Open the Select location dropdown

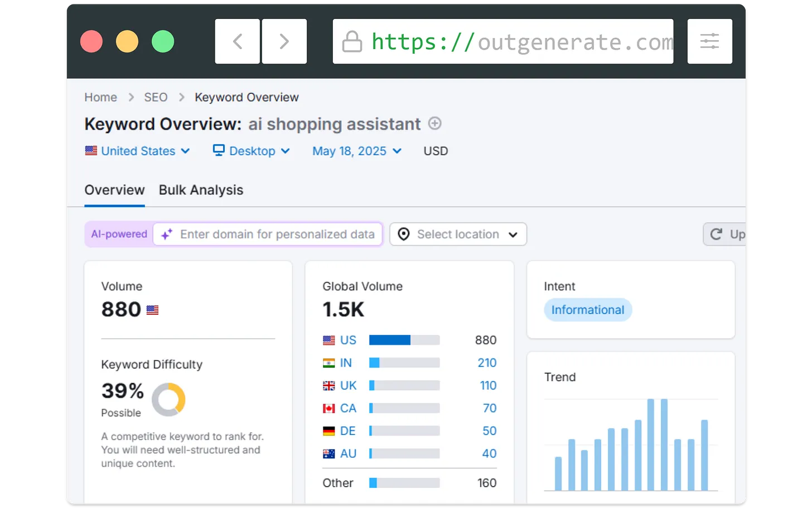[x=458, y=234]
